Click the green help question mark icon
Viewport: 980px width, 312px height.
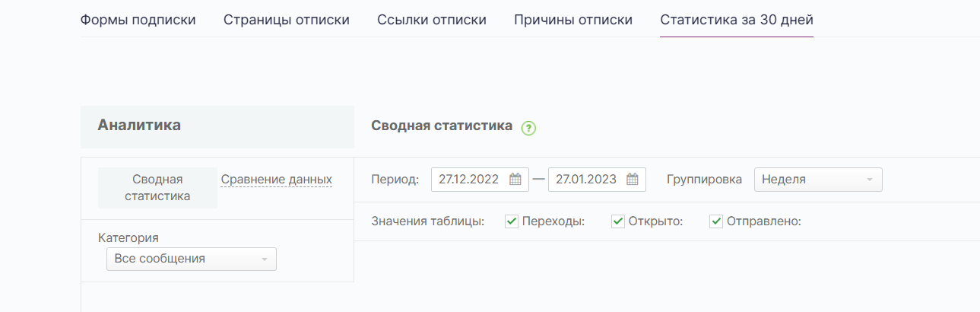529,129
